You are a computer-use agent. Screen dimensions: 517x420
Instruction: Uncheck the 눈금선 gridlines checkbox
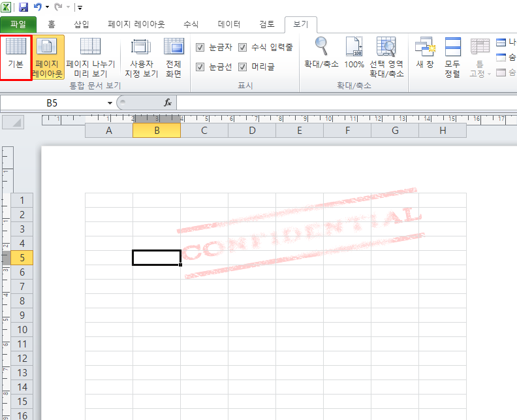click(200, 67)
